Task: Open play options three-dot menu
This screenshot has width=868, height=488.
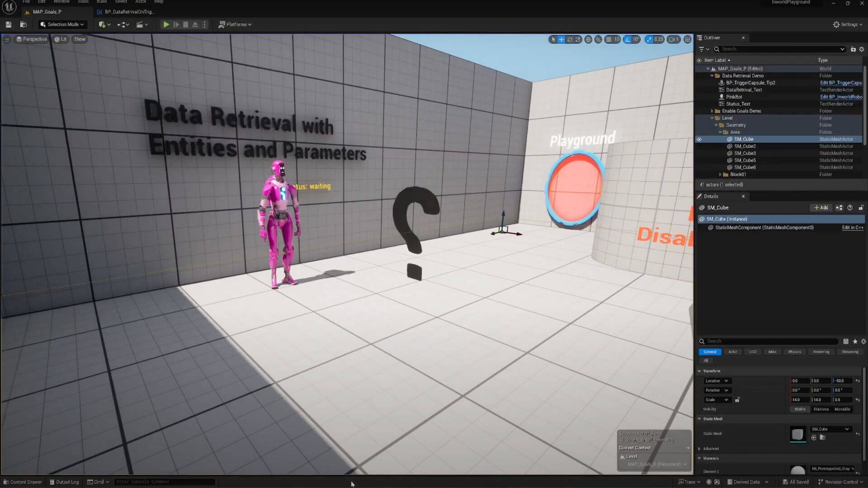Action: [x=204, y=24]
